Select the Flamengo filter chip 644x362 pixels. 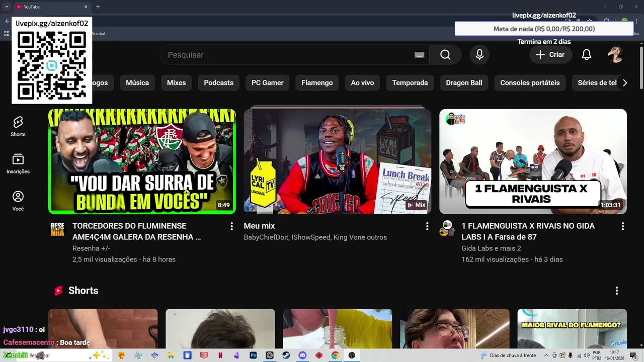click(317, 83)
